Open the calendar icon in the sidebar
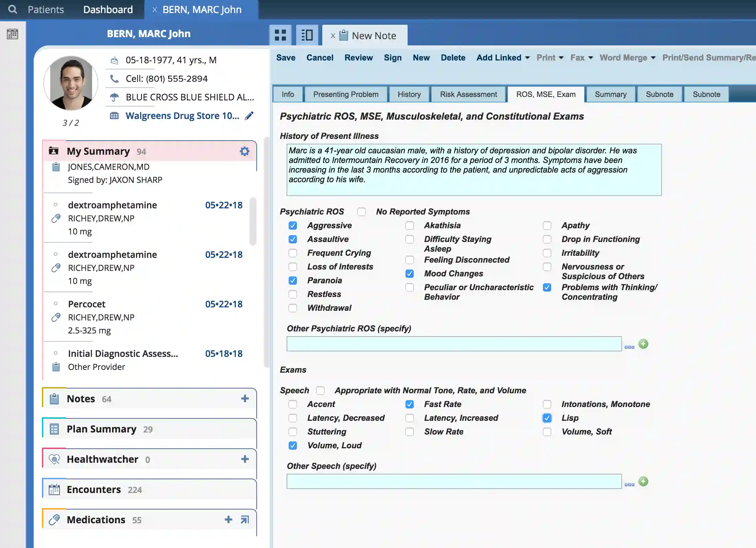The image size is (756, 548). pos(12,34)
